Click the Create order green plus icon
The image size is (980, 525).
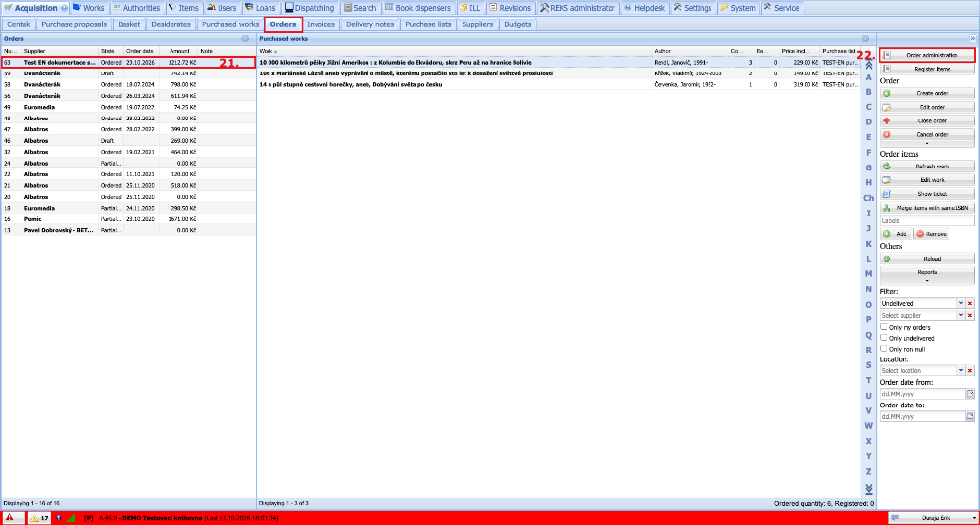(x=886, y=93)
